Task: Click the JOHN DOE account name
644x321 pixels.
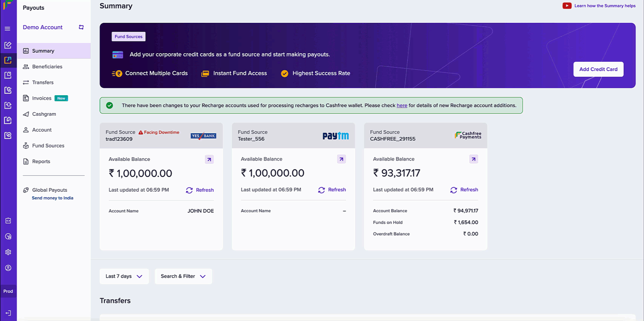Action: click(201, 211)
